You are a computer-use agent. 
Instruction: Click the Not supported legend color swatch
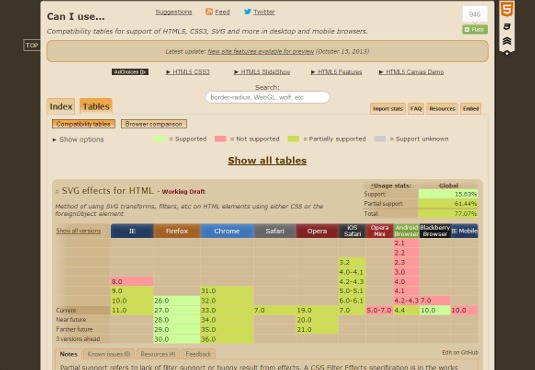(220, 139)
